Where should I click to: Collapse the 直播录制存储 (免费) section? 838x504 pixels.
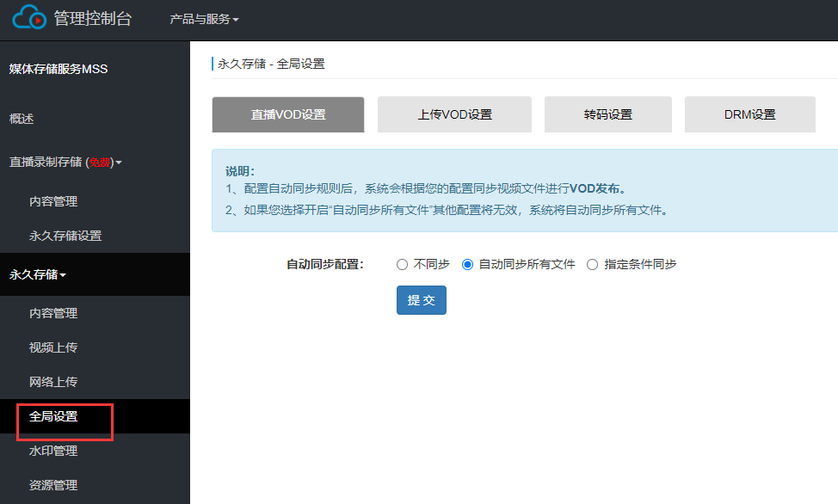coord(65,162)
